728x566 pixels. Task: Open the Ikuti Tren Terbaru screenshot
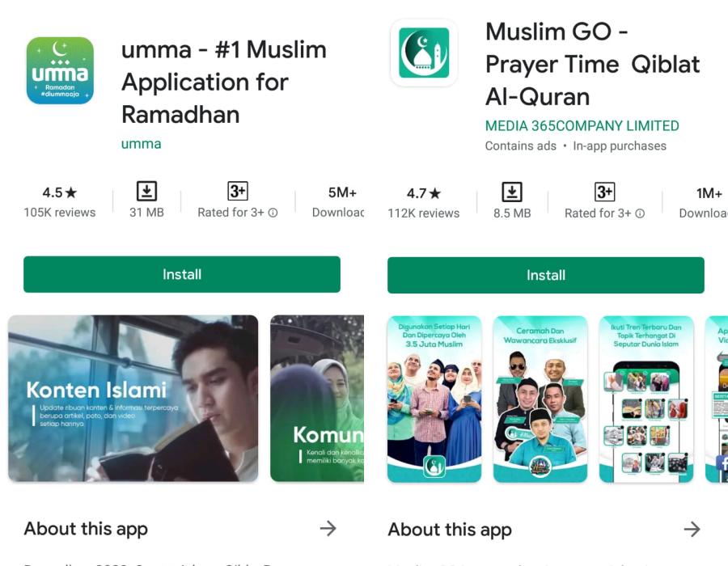646,399
